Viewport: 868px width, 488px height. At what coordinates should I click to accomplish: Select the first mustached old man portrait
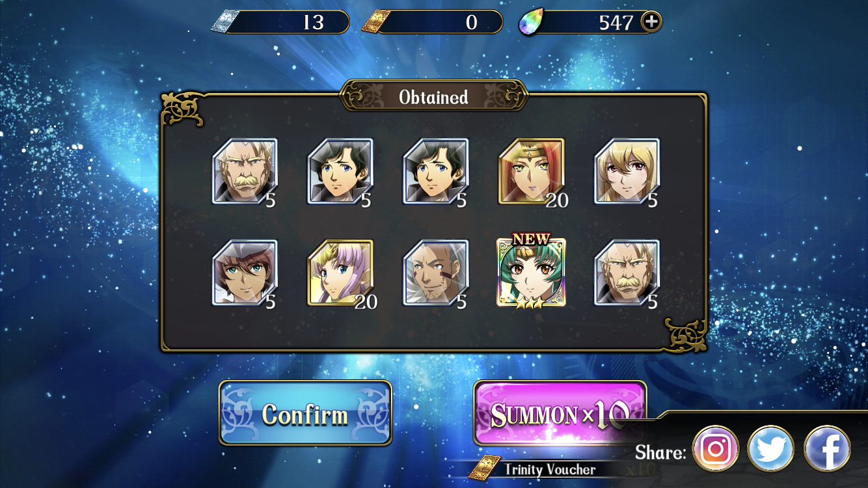[x=245, y=171]
